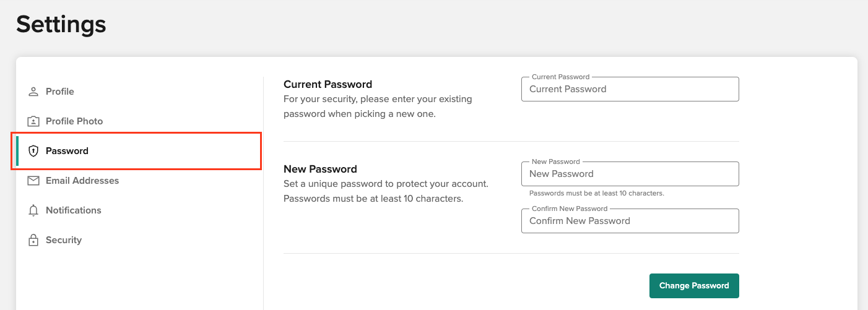Focus the Confirm New Password input box

point(630,221)
